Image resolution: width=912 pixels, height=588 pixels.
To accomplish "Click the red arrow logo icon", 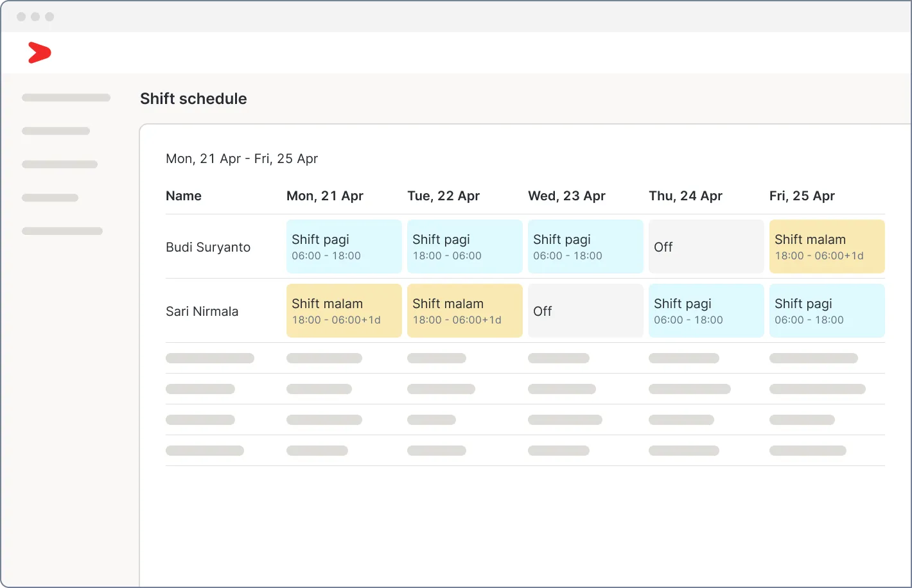I will 39,52.
